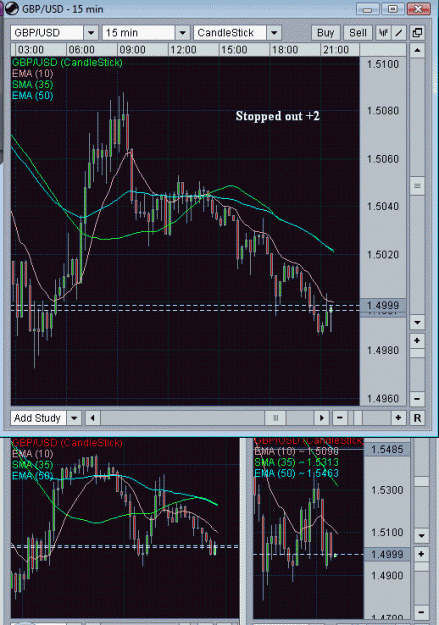Image resolution: width=439 pixels, height=625 pixels.
Task: Click the vertical zoom slider handle
Action: (x=417, y=354)
